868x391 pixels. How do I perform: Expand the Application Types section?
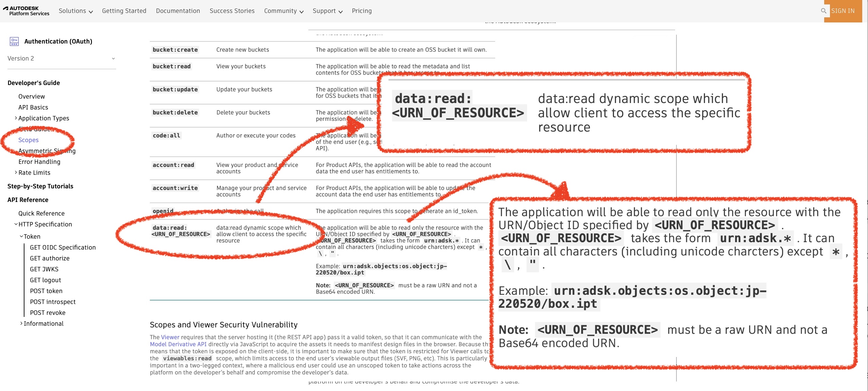click(16, 118)
